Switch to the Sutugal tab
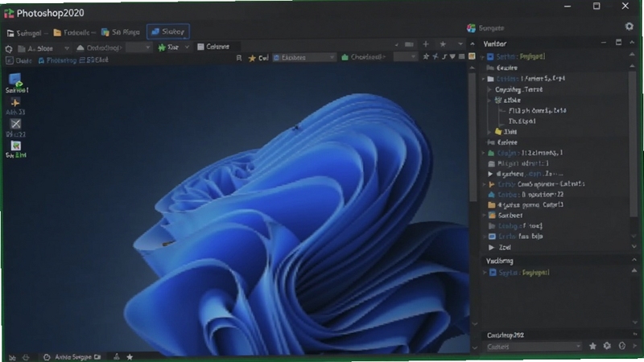 pyautogui.click(x=26, y=33)
